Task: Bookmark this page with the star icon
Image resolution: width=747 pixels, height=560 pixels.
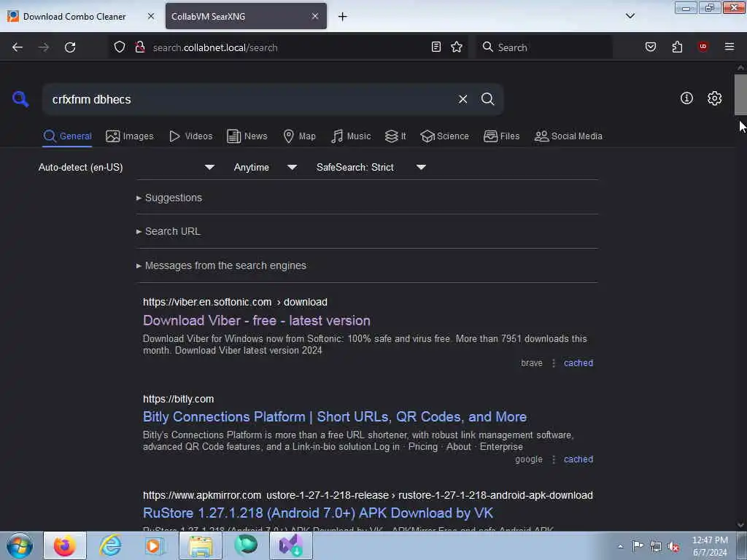Action: pos(457,47)
